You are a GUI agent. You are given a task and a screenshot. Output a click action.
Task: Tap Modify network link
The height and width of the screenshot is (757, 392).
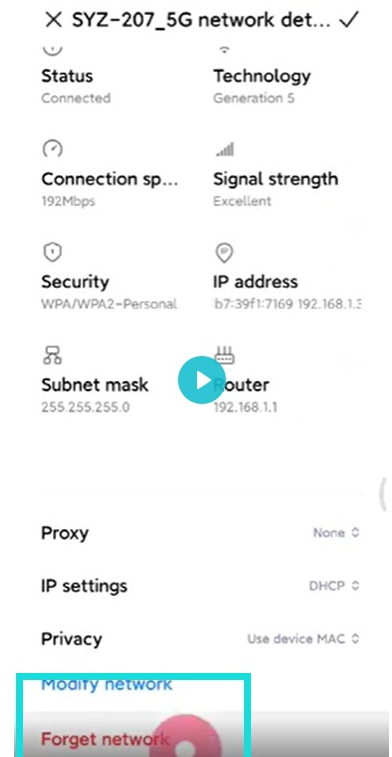click(107, 685)
